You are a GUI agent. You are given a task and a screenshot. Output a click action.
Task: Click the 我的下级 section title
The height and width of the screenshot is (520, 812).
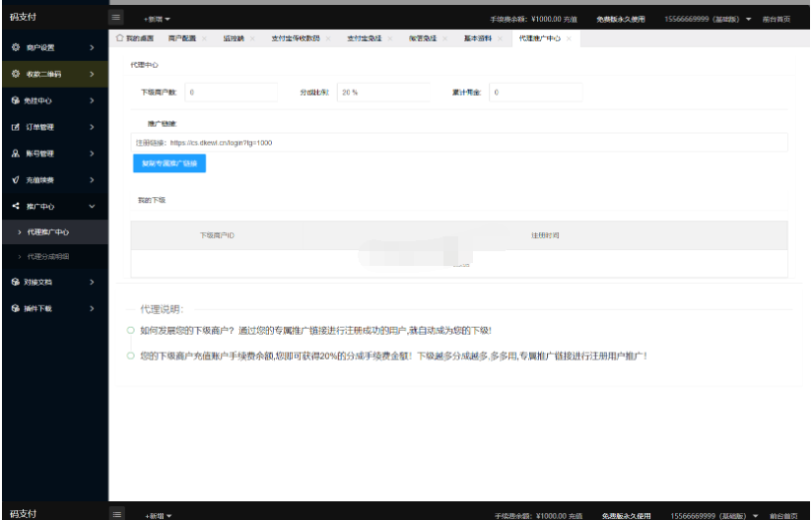(151, 200)
